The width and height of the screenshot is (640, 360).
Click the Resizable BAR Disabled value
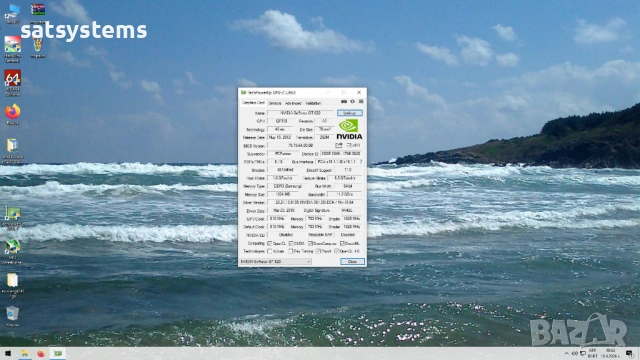[x=348, y=235]
